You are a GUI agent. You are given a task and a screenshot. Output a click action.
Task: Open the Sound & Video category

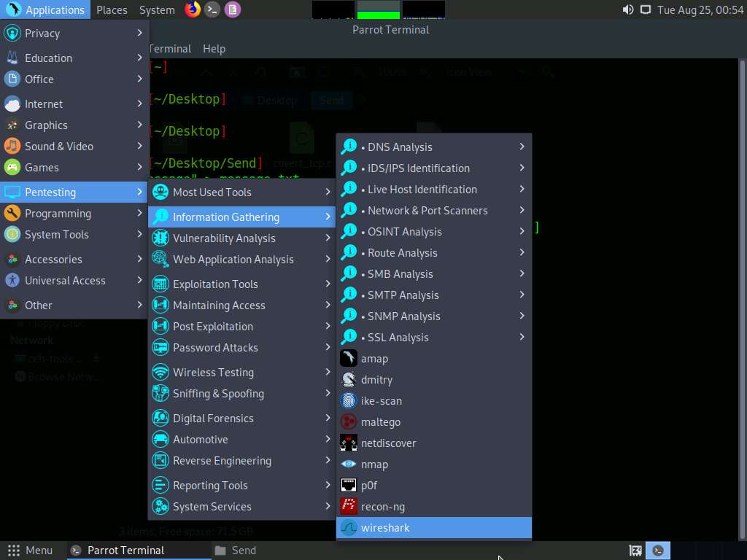[74, 146]
